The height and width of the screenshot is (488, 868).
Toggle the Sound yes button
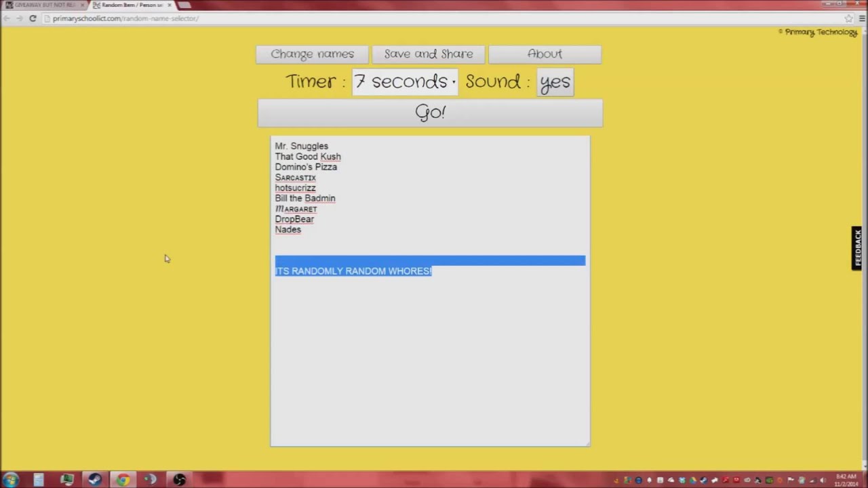(555, 82)
